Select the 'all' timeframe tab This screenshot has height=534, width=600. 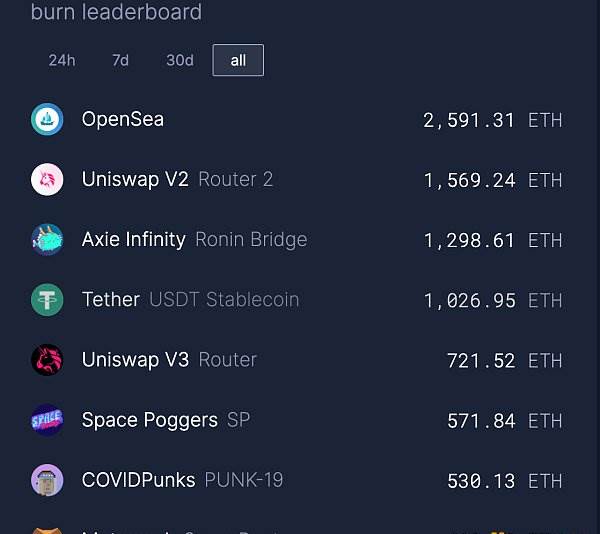[238, 60]
